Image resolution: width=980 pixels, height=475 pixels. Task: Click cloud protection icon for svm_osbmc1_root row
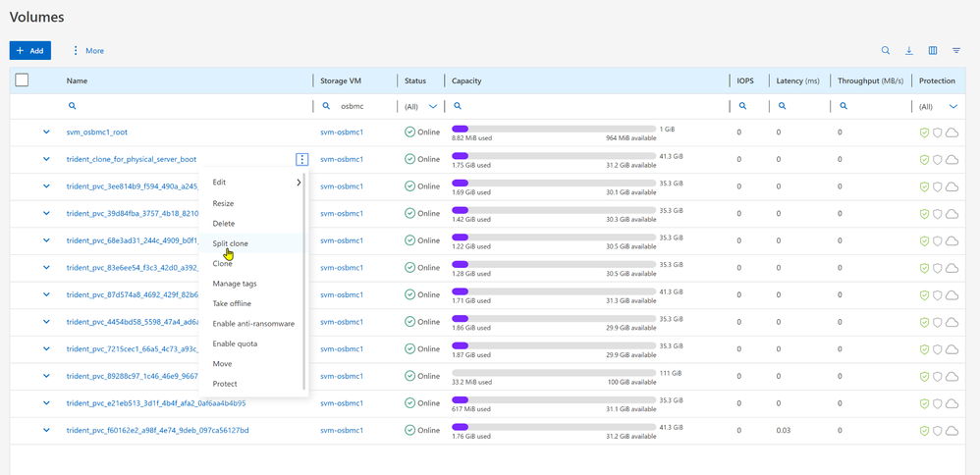(x=952, y=132)
